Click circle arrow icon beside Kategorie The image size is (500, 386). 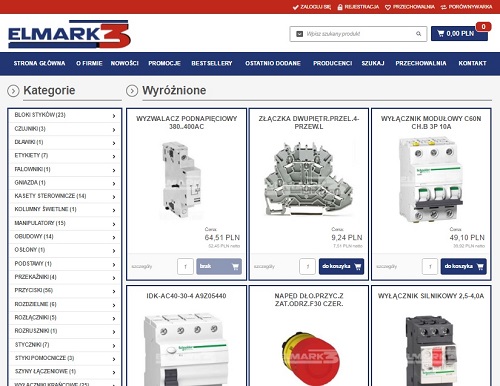(x=13, y=91)
